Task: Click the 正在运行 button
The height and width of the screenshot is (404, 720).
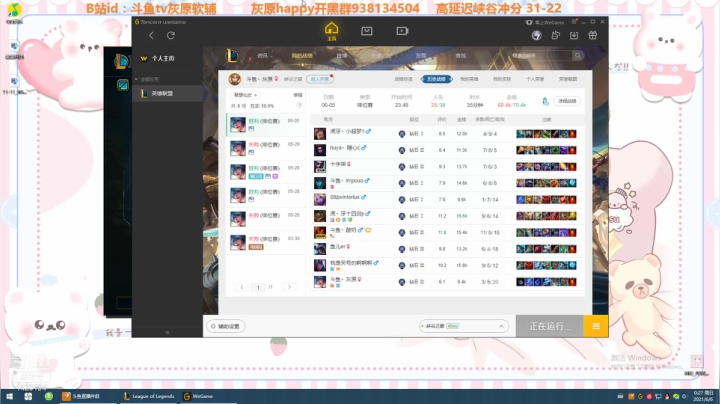Action: [x=550, y=326]
